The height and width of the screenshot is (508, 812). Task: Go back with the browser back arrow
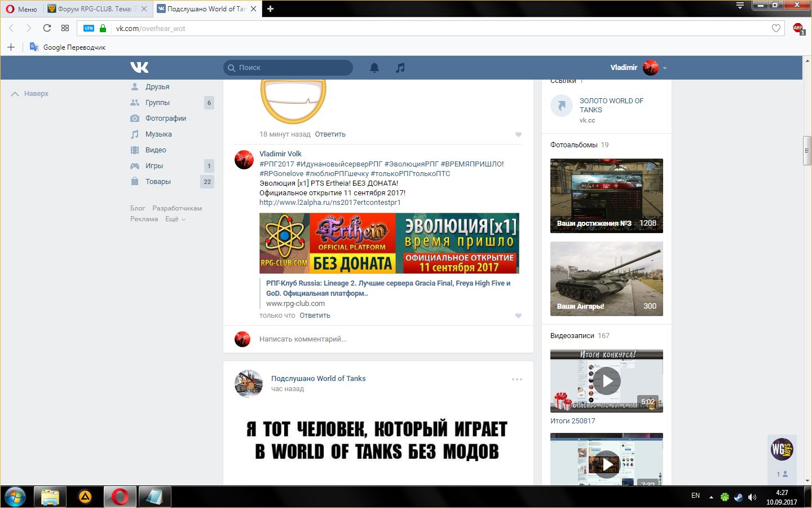tap(11, 28)
